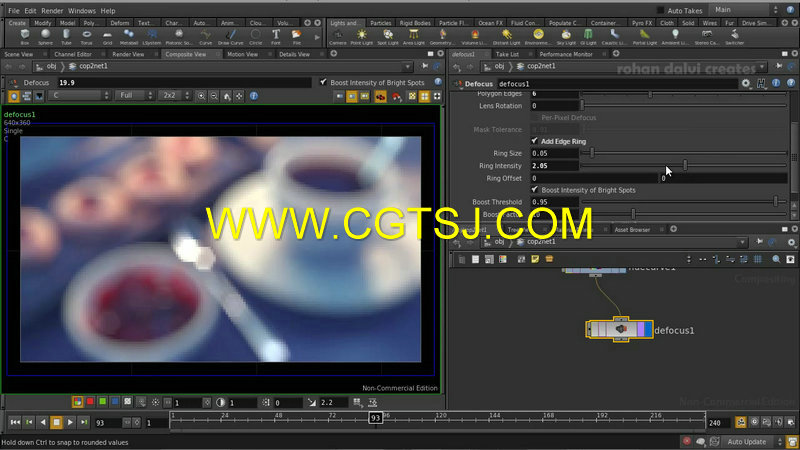Image resolution: width=800 pixels, height=450 pixels.
Task: Play the timeline in reverse
Action: [43, 422]
